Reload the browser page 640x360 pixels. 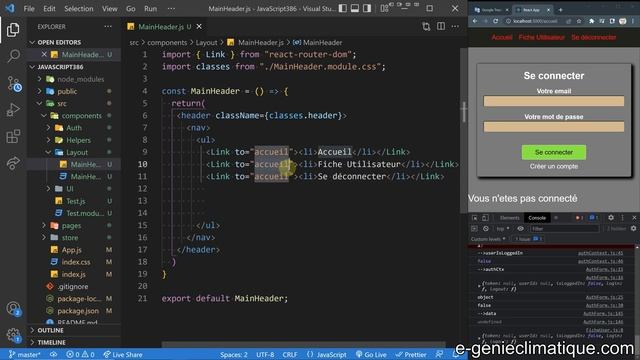496,21
